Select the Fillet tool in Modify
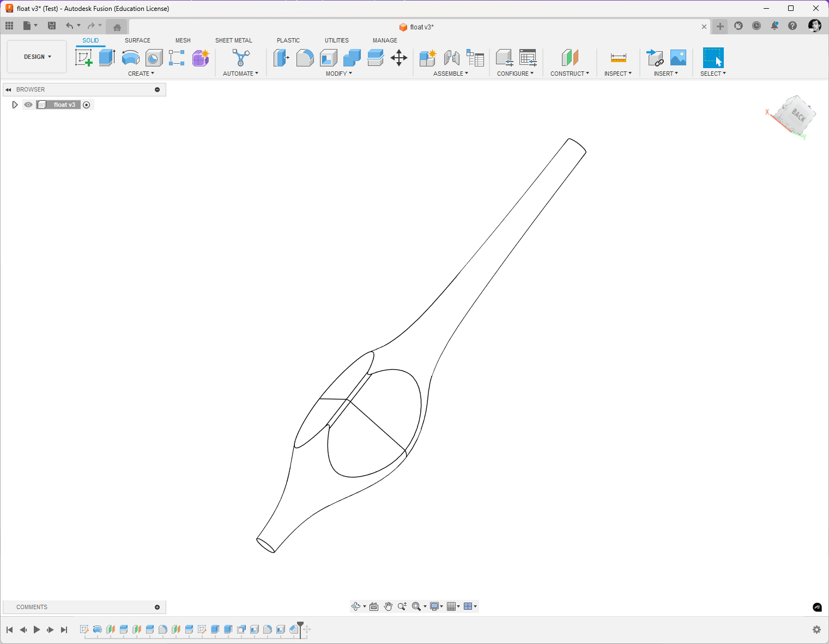Screen dimensions: 829x644 pos(305,57)
